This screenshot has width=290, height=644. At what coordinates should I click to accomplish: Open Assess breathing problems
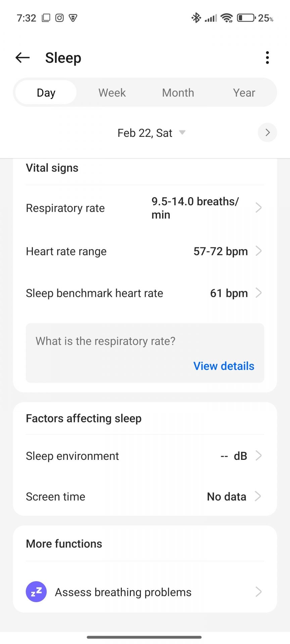(123, 592)
